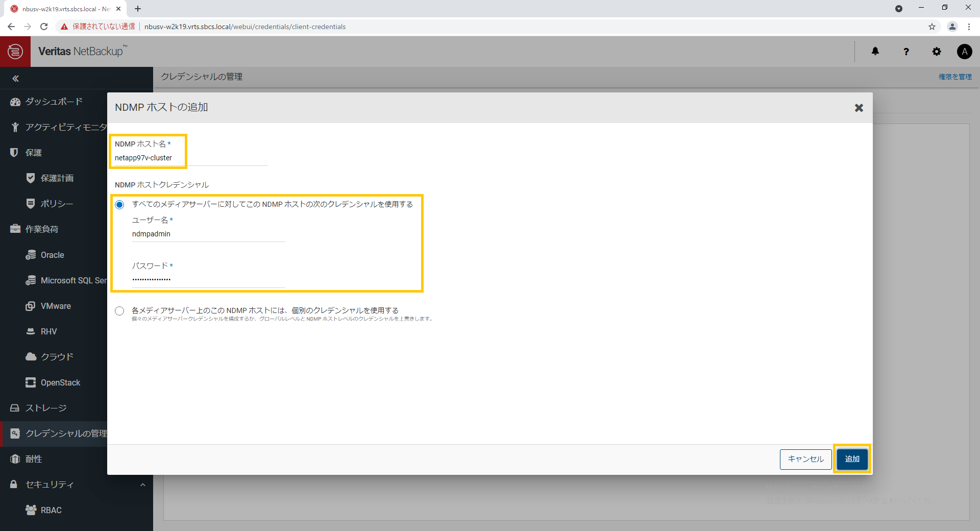Click the ストレージ storage icon
The width and height of the screenshot is (980, 531).
point(15,408)
